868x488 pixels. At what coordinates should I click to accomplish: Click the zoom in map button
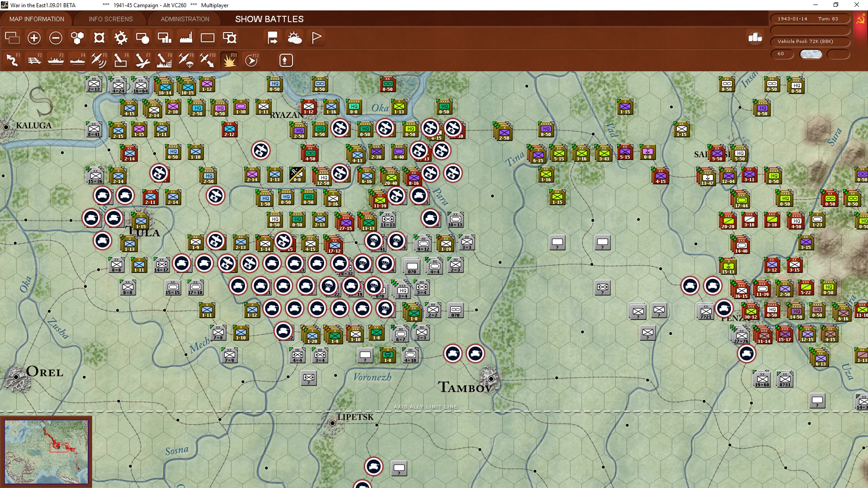[34, 38]
